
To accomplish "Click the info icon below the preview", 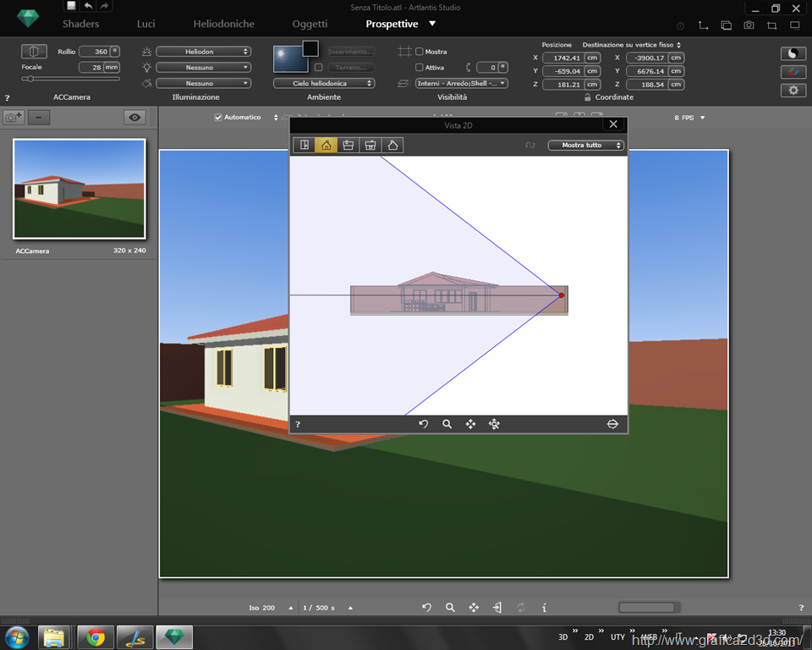I will click(544, 608).
